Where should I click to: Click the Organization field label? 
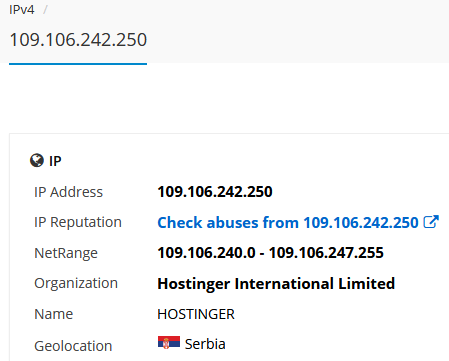(x=76, y=283)
